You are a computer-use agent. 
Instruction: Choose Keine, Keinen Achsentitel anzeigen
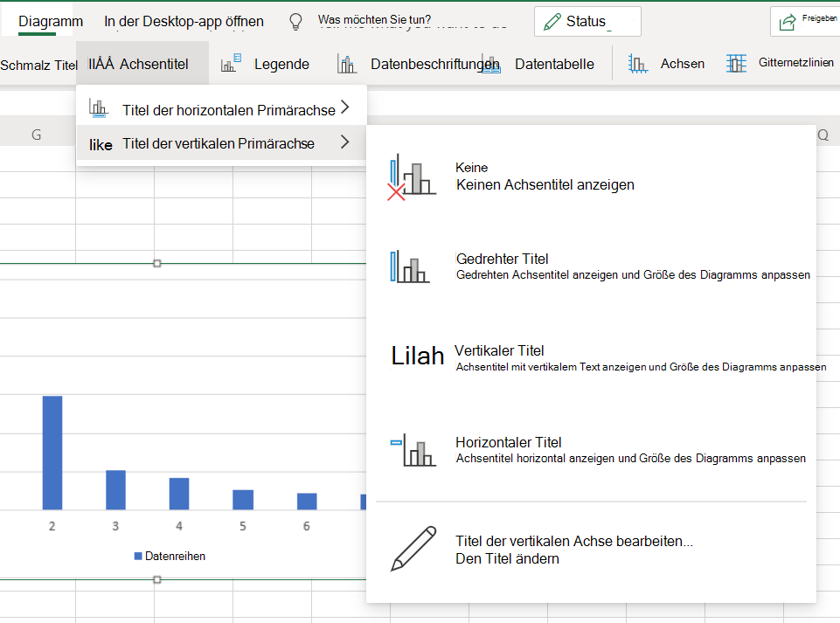coord(592,177)
